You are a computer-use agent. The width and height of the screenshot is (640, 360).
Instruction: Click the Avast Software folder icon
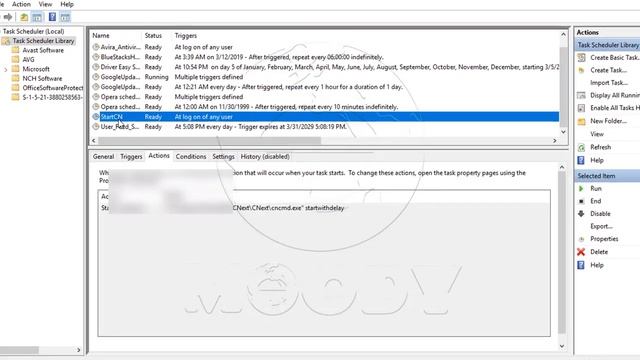[16, 50]
